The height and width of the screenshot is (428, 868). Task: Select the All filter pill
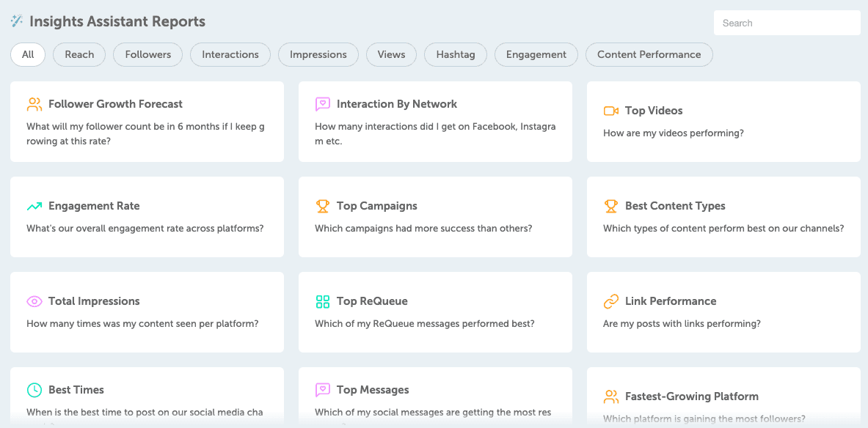tap(28, 54)
